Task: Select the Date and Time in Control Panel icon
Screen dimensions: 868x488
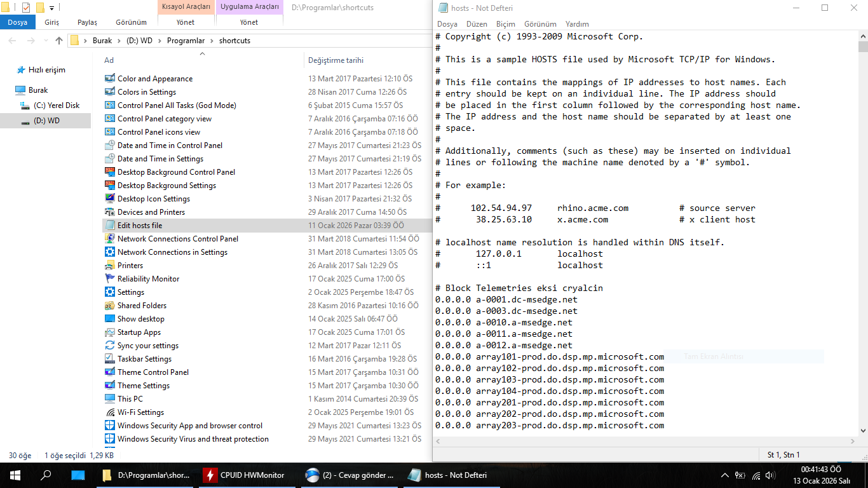Action: coord(110,146)
